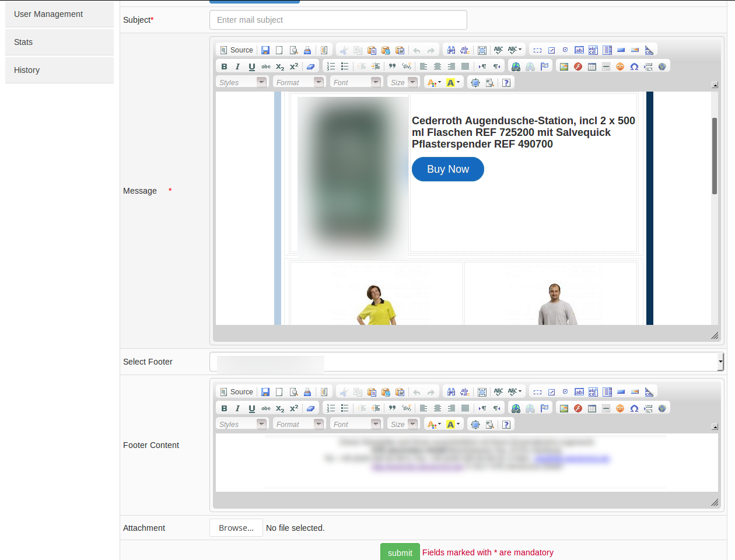Open Find (binoculars) in Message editor
This screenshot has height=560, width=735.
coord(451,50)
